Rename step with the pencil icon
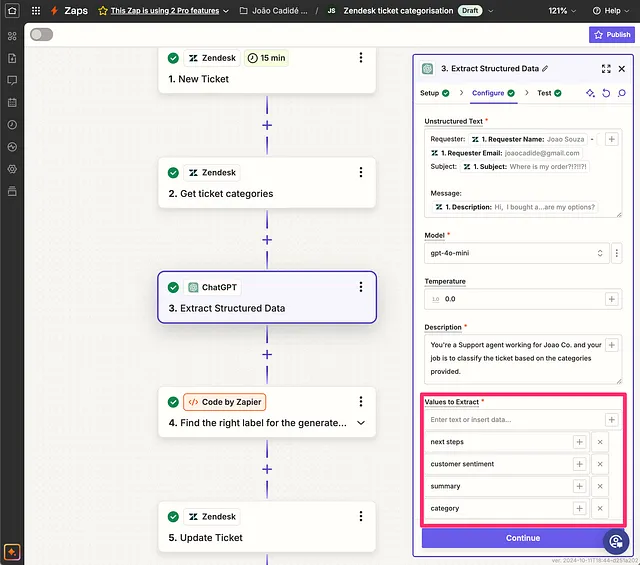 [545, 69]
